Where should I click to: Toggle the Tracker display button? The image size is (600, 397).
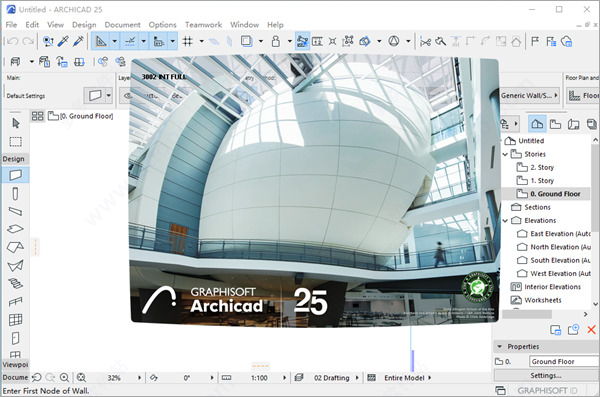[158, 41]
